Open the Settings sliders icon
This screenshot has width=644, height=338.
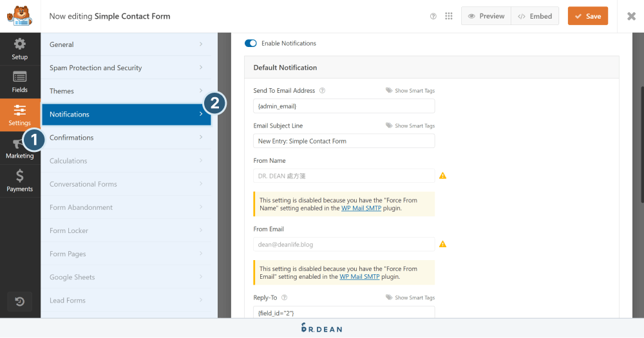[x=20, y=110]
